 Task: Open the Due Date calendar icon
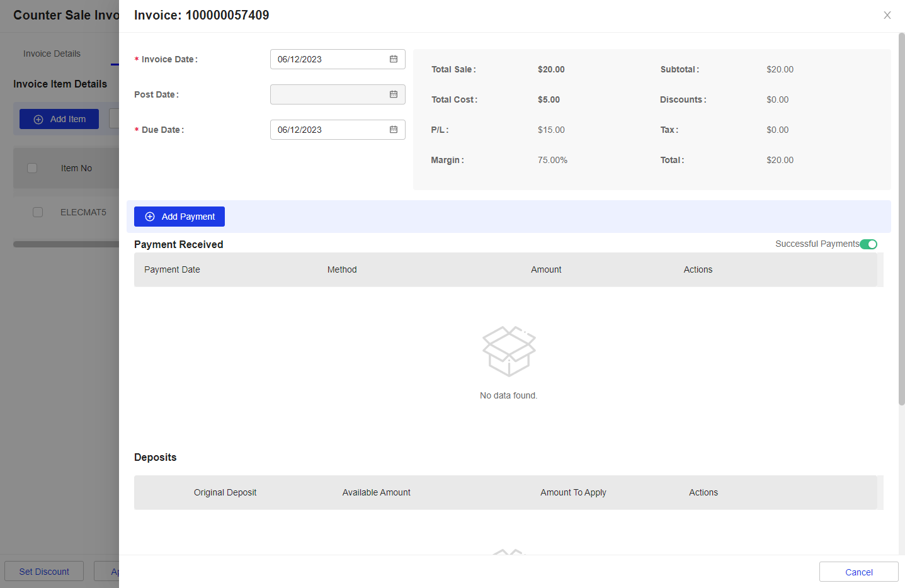(394, 130)
